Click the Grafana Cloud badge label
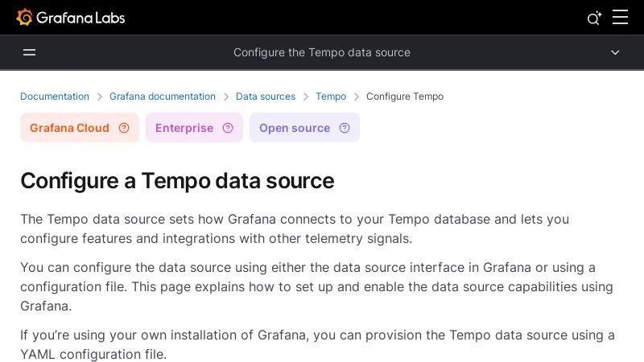 pyautogui.click(x=69, y=128)
